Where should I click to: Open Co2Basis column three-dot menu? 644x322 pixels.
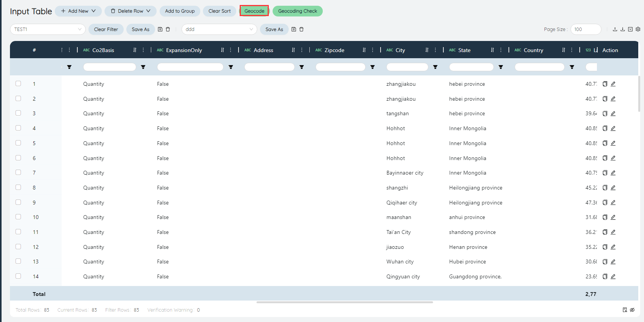(x=143, y=50)
